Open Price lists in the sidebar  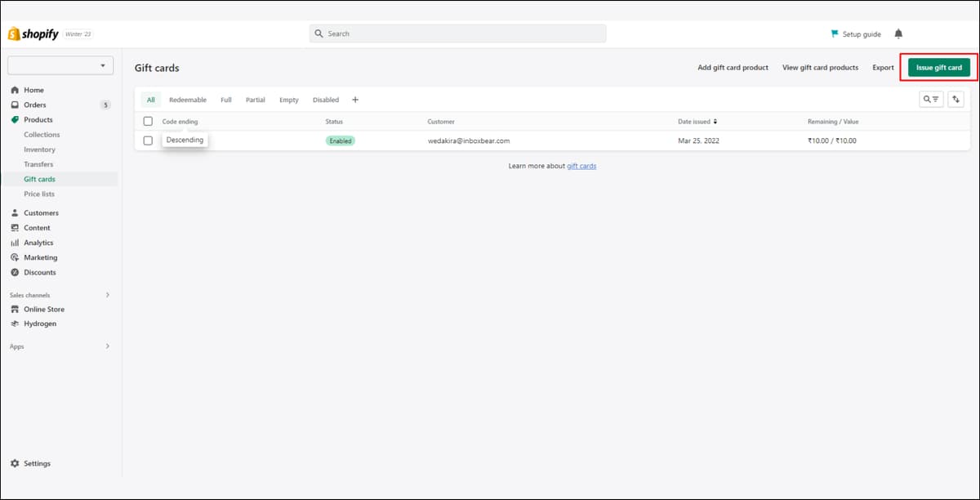[40, 194]
